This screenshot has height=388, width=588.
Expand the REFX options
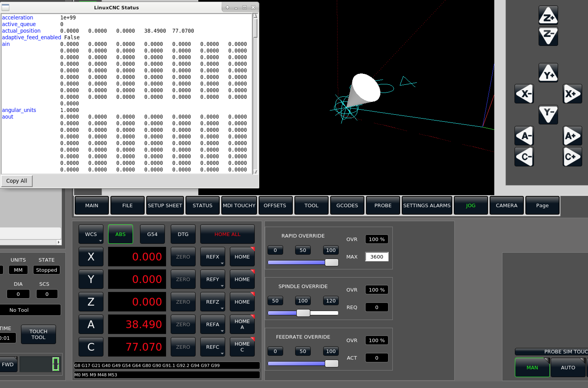click(222, 263)
